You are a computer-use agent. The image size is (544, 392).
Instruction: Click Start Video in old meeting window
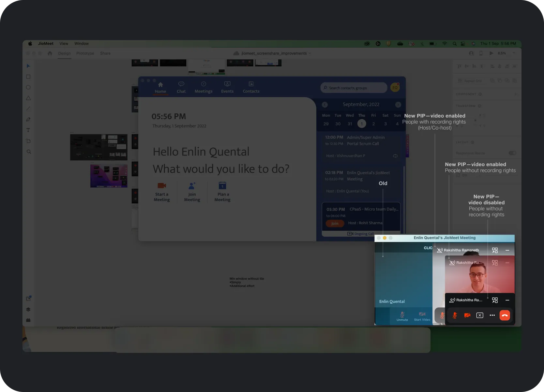click(422, 316)
